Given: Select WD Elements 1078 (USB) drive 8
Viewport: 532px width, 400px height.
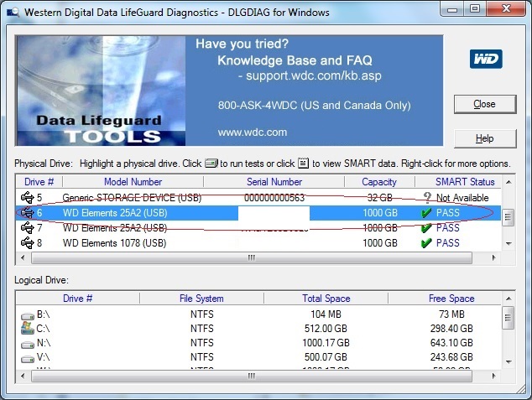Looking at the screenshot, I should pyautogui.click(x=258, y=243).
